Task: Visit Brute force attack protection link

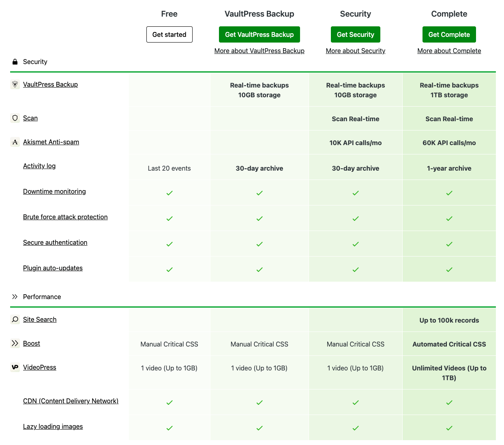Action: pos(65,217)
